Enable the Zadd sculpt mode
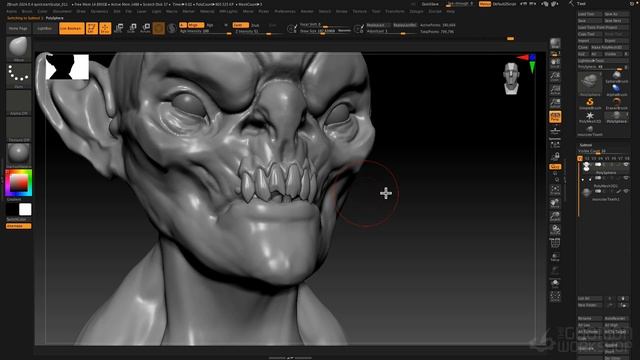 [x=240, y=25]
